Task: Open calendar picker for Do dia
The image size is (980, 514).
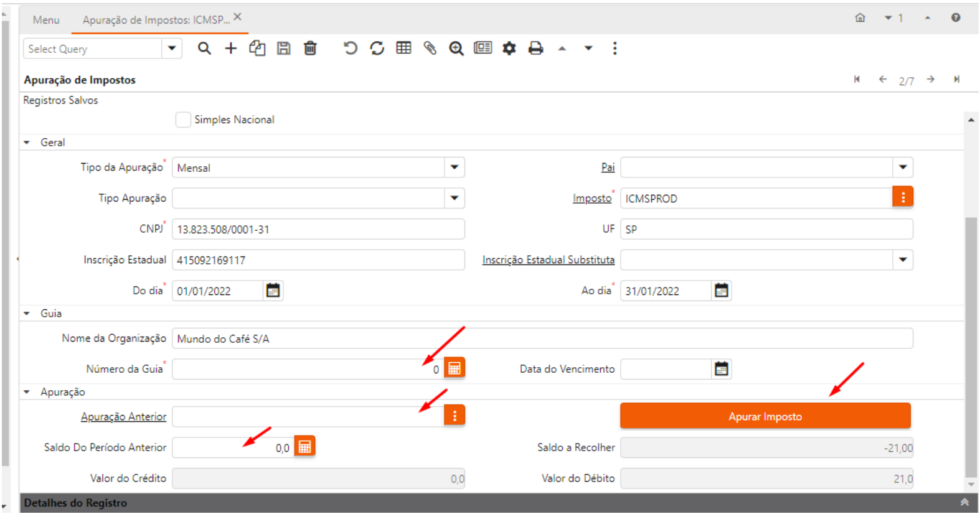Action: pos(273,291)
